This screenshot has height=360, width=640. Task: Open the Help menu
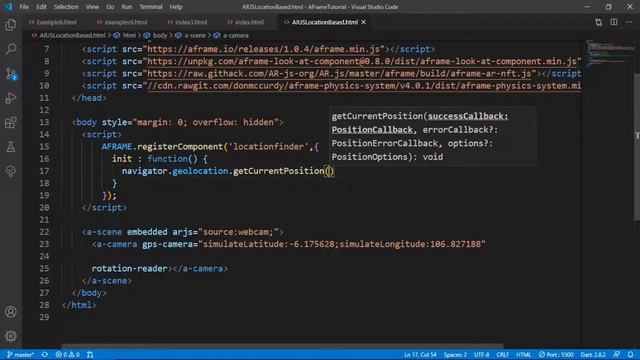[176, 7]
